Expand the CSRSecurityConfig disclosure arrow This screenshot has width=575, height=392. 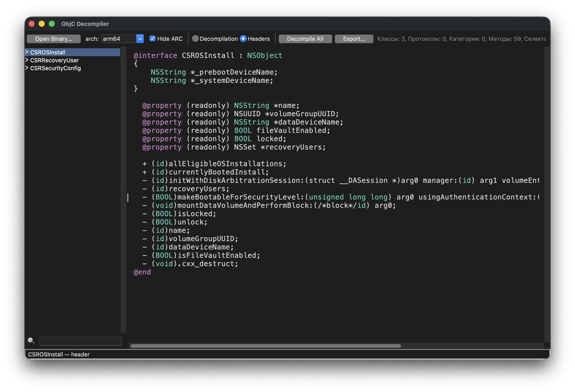tap(27, 68)
